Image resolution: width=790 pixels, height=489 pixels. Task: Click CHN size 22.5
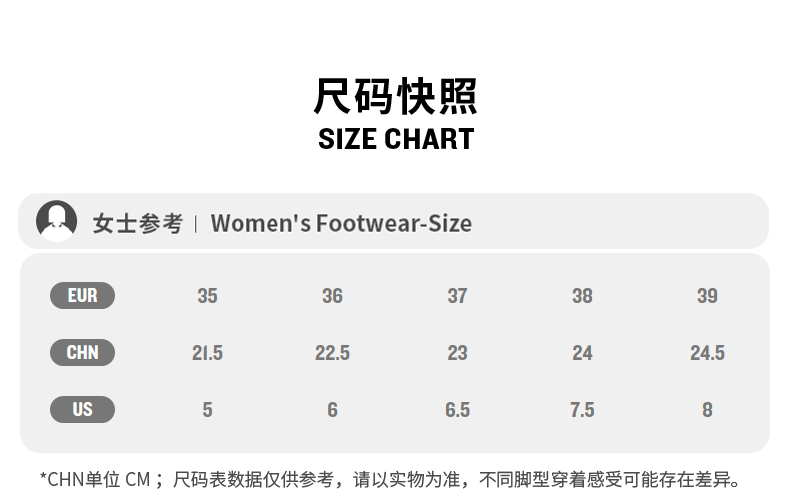332,353
